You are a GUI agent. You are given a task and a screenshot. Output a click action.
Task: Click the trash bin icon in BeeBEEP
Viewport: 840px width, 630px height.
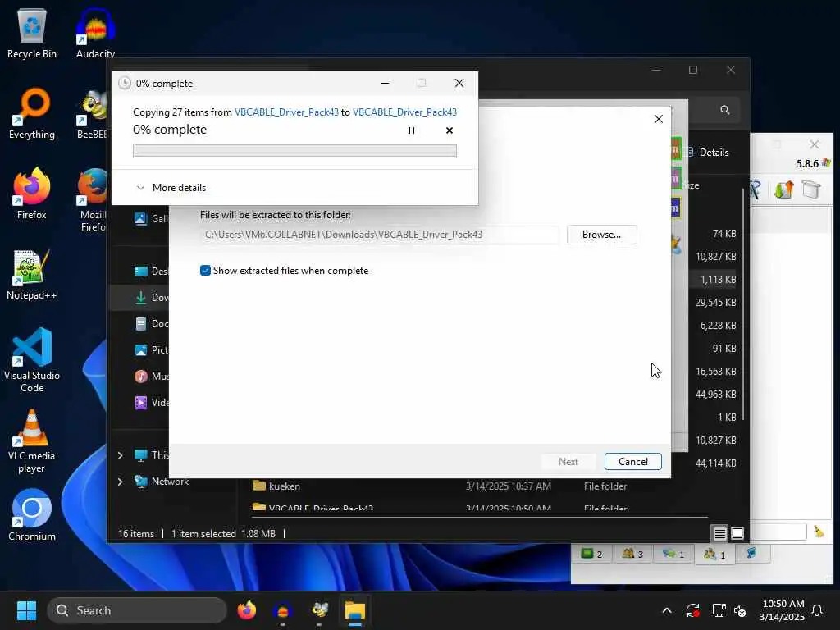tap(811, 189)
